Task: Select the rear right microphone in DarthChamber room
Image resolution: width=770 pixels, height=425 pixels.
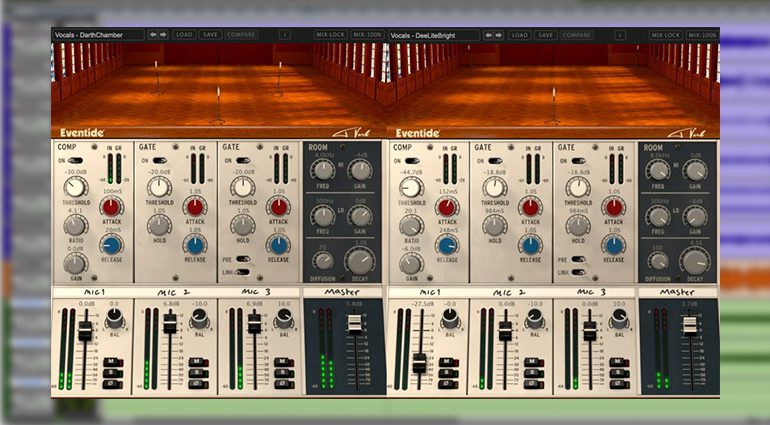Action: pos(279,79)
